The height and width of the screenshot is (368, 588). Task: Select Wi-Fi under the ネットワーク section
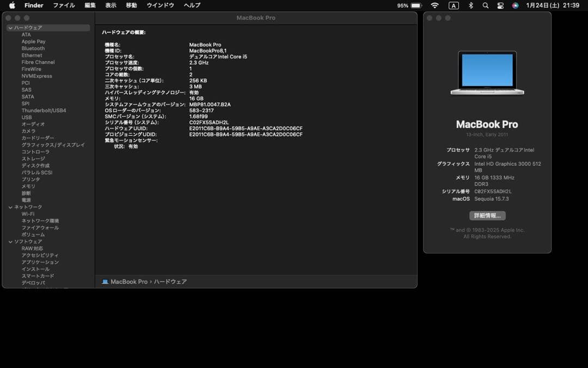pos(29,214)
